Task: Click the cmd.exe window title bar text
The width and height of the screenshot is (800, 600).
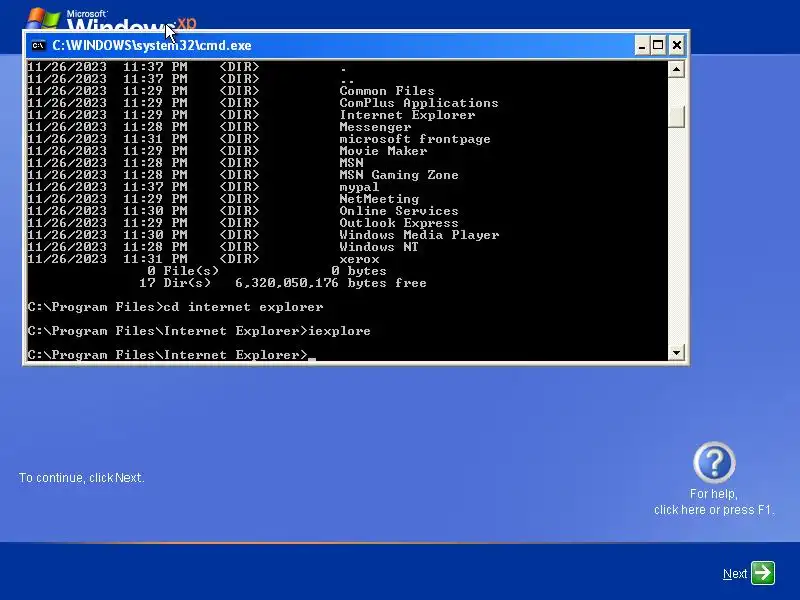Action: click(152, 45)
